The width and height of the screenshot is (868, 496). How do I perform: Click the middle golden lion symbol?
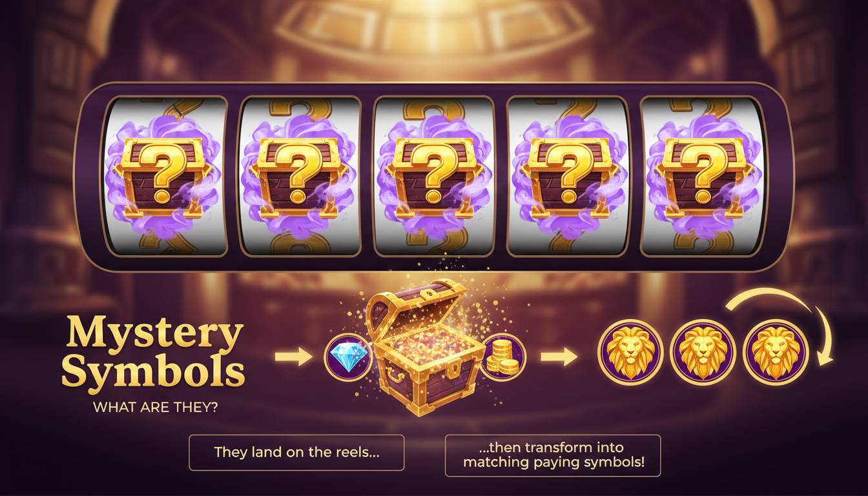tap(703, 349)
